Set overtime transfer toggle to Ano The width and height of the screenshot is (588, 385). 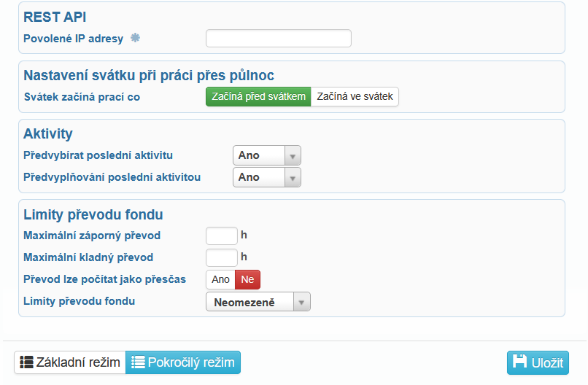220,279
